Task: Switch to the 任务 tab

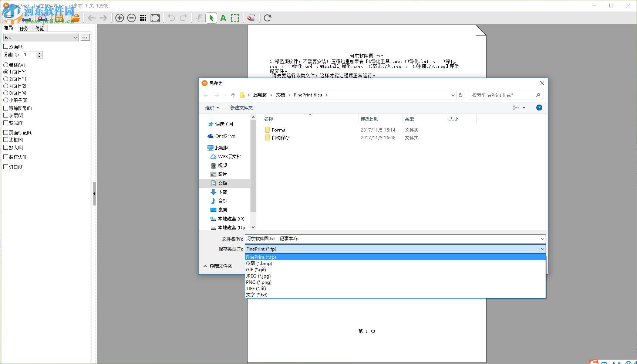Action: pyautogui.click(x=24, y=28)
